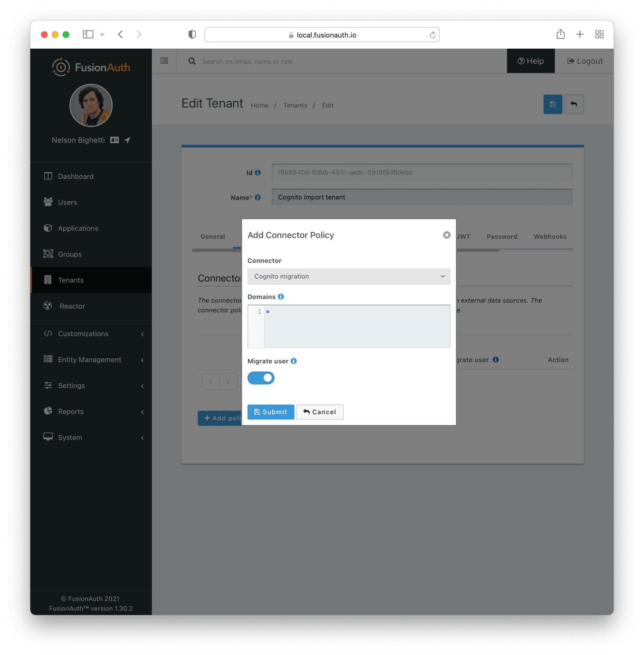This screenshot has height=655, width=644.
Task: Open the Connector dropdown
Action: [349, 276]
